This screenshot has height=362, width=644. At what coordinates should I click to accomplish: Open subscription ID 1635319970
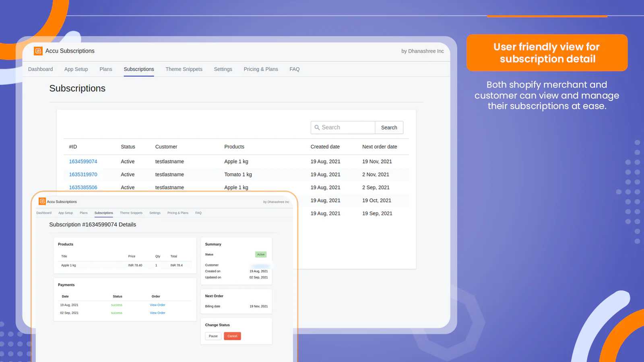click(83, 175)
